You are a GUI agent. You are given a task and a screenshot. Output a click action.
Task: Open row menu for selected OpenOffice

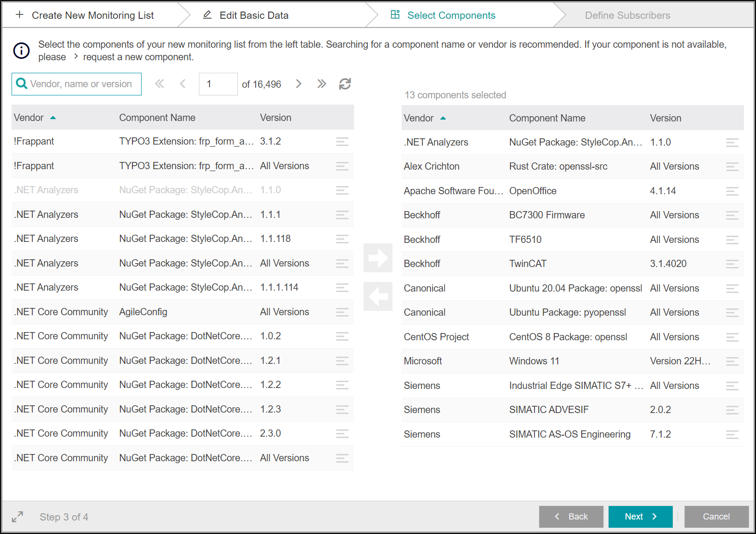click(732, 191)
